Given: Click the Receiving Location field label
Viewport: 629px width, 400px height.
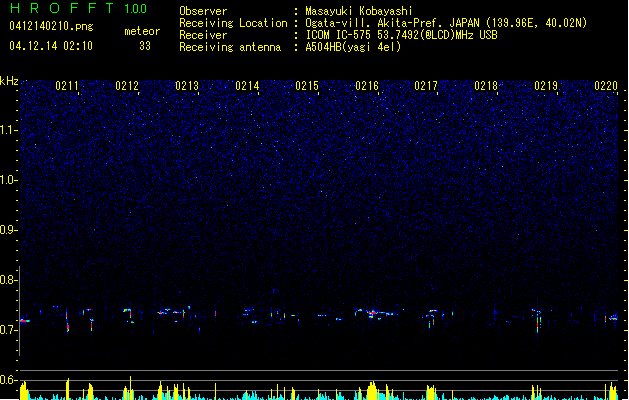Looking at the screenshot, I should pyautogui.click(x=233, y=23).
